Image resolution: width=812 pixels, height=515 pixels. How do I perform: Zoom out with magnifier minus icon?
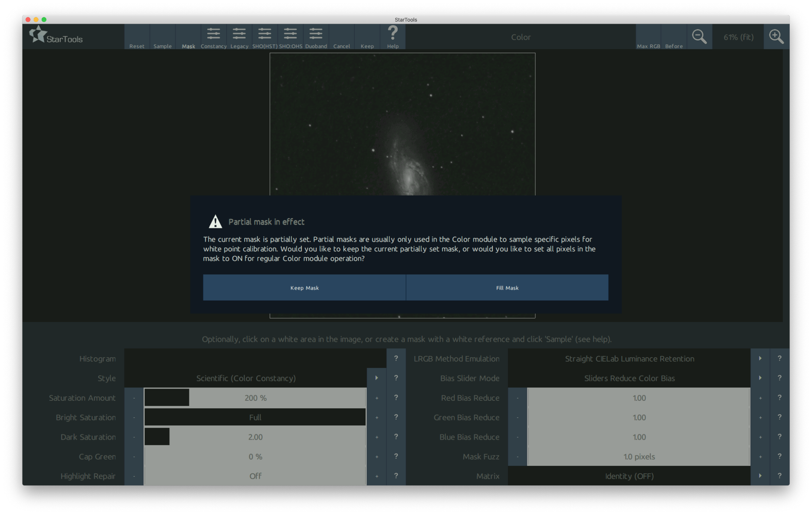[x=699, y=37]
